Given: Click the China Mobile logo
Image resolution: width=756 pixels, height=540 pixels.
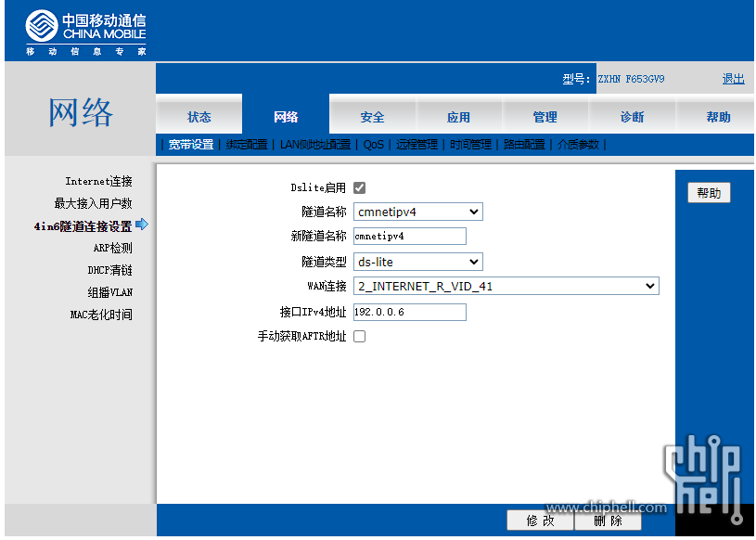Looking at the screenshot, I should point(86,32).
